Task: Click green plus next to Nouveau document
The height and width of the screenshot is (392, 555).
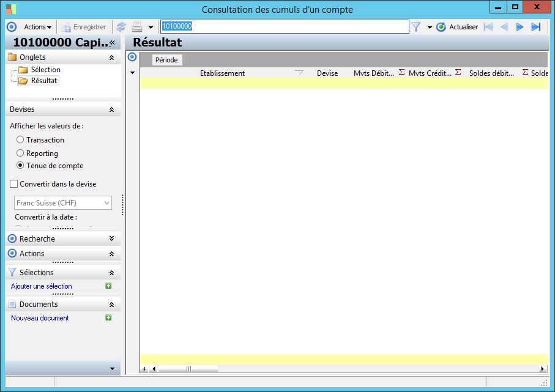Action: (x=108, y=318)
